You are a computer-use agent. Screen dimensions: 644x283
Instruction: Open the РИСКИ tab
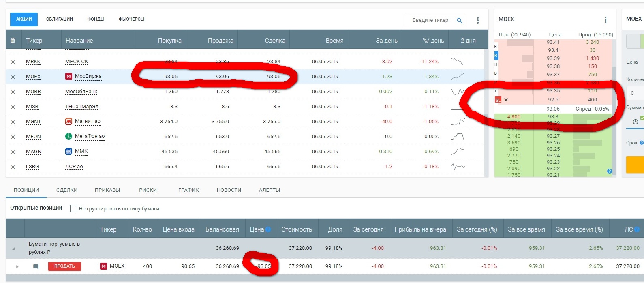click(148, 190)
